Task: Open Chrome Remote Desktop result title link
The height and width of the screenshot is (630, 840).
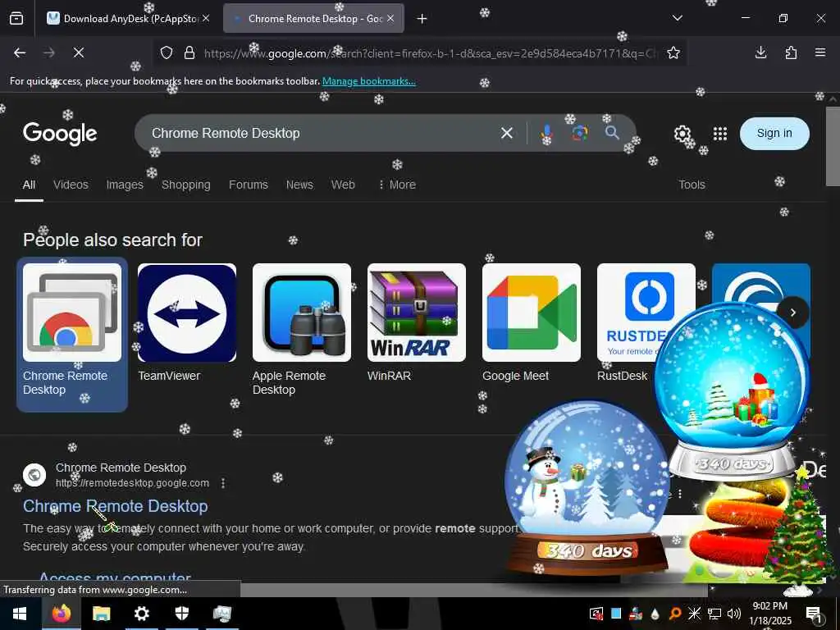Action: click(x=115, y=506)
